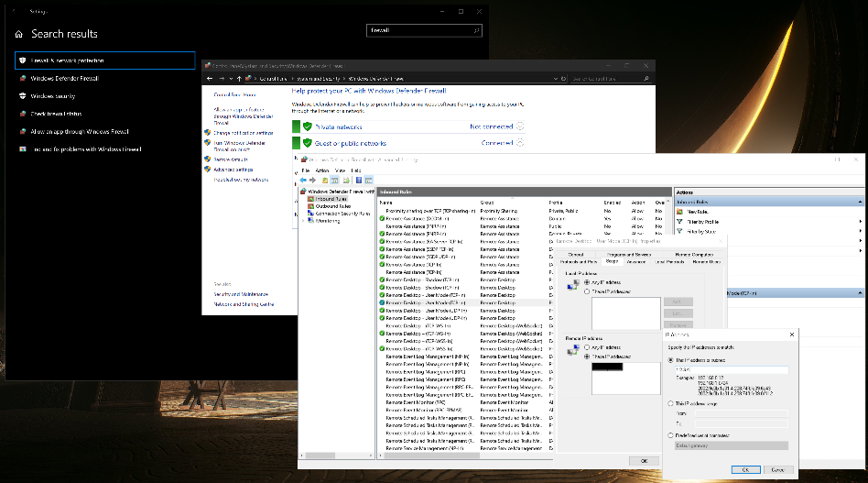Expand the Monitoring node in firewall tree

point(304,221)
